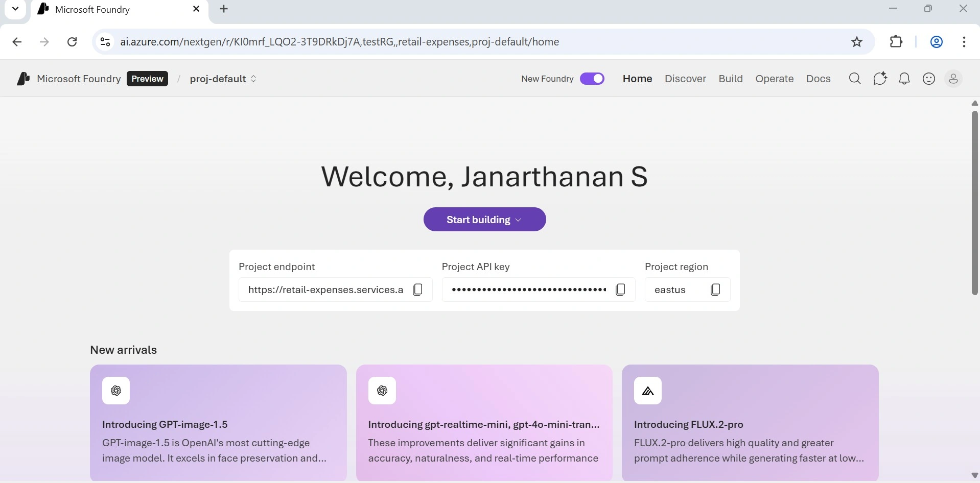Screen dimensions: 980x483
Task: Open the Build tab
Action: [x=731, y=79]
